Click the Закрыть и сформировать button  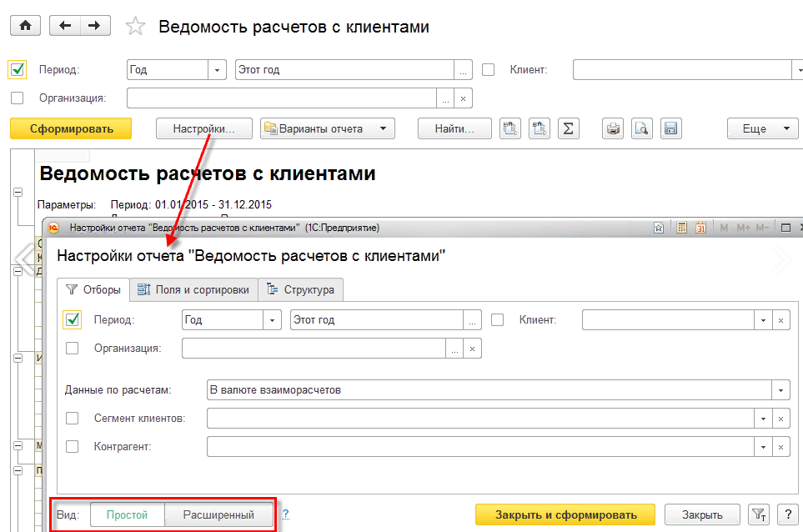click(565, 514)
